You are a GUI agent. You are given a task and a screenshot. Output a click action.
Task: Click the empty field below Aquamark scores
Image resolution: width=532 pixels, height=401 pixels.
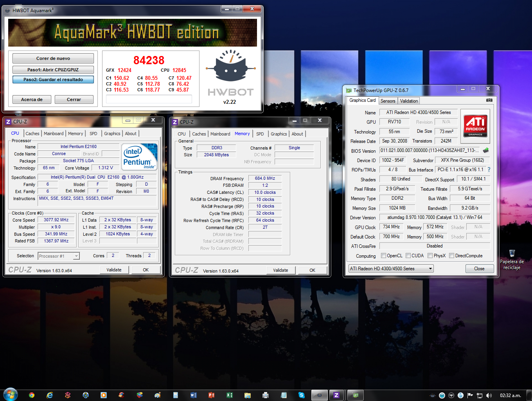click(x=149, y=99)
